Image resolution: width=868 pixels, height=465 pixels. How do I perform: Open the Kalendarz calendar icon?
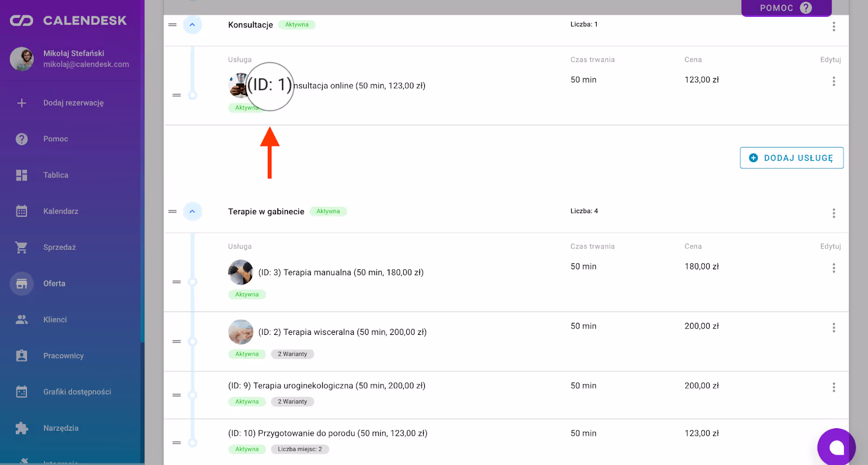22,211
